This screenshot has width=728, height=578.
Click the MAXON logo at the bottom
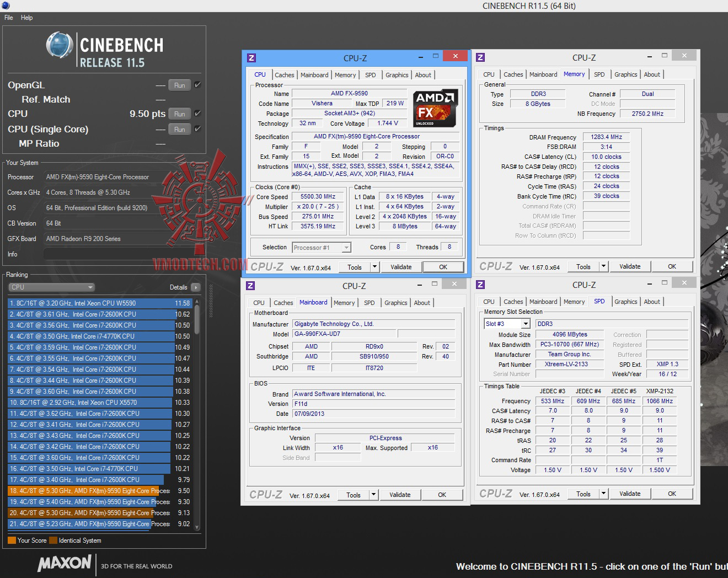tap(65, 563)
